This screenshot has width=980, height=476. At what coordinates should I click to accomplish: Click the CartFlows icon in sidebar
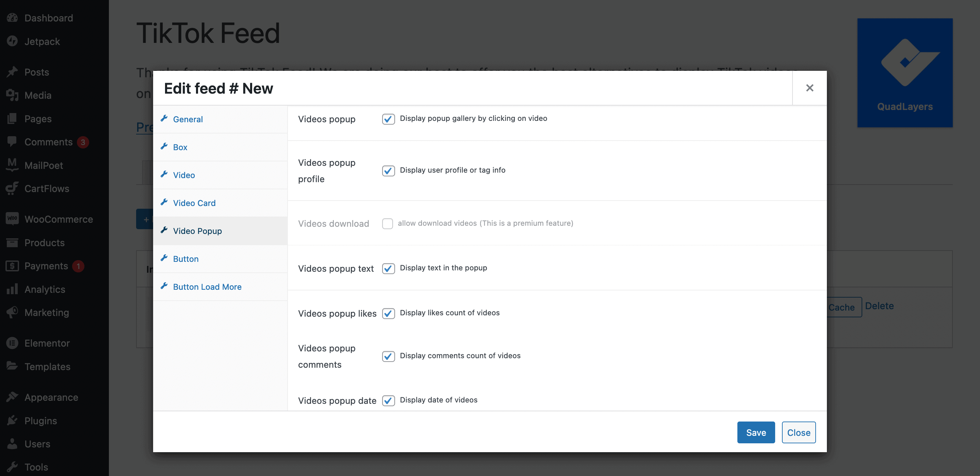point(12,188)
